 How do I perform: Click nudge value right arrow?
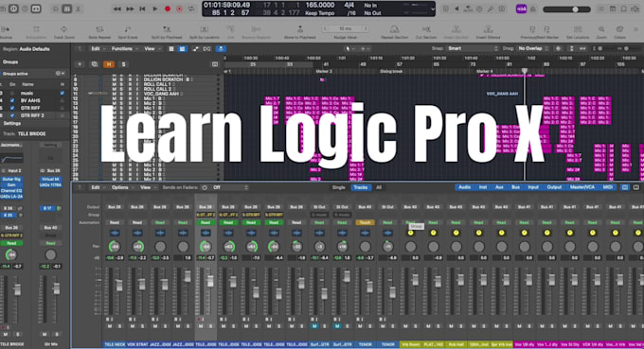(x=366, y=28)
